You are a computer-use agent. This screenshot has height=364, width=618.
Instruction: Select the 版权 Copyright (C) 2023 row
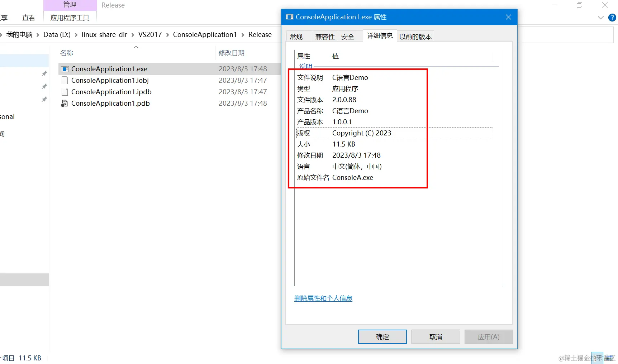click(395, 133)
